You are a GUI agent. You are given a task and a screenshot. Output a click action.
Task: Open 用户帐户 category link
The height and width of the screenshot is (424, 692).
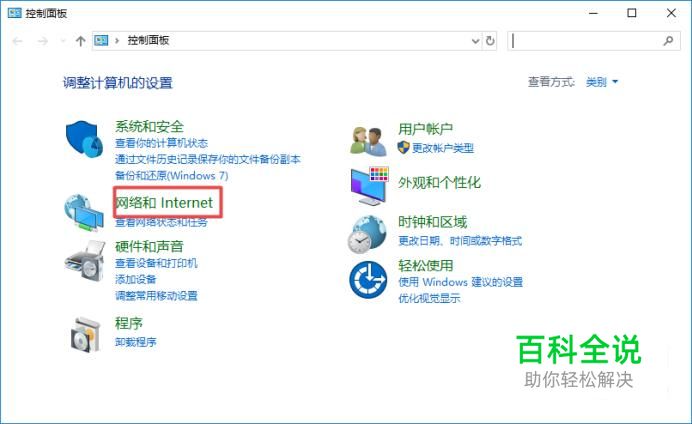(x=425, y=129)
